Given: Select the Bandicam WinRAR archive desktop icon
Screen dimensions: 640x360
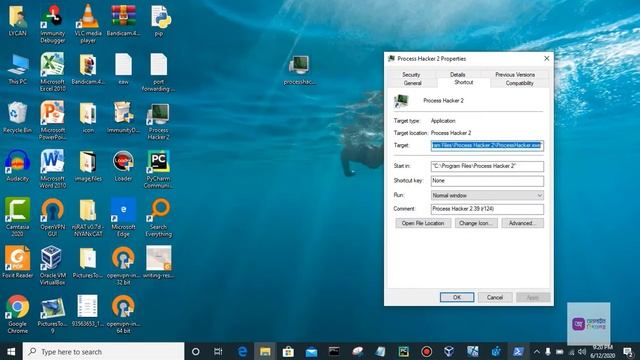Looking at the screenshot, I should (123, 20).
